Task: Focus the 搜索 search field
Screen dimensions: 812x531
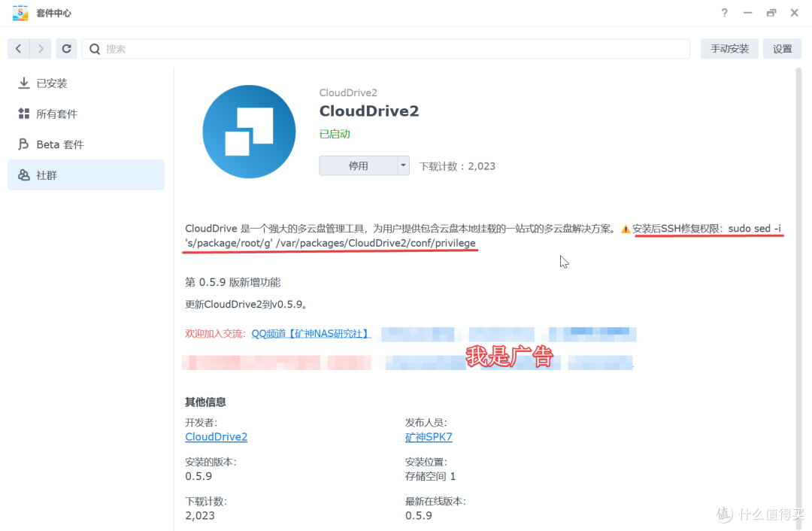Action: [x=386, y=49]
